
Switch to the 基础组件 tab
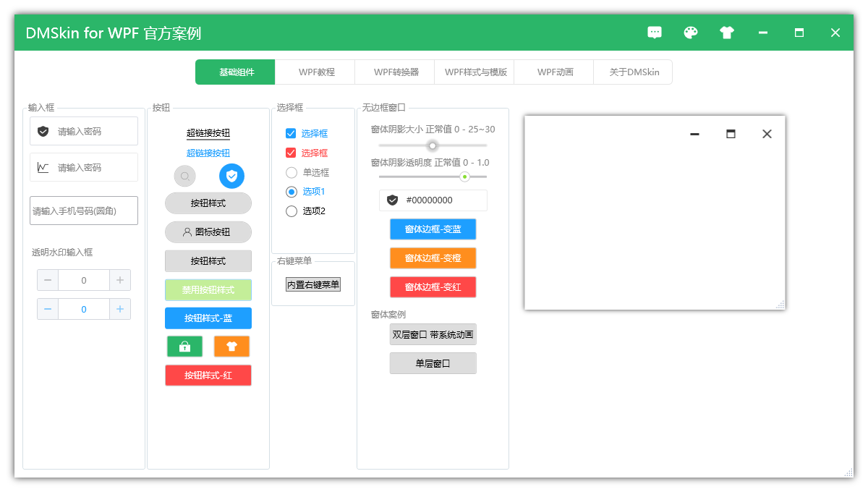click(235, 72)
